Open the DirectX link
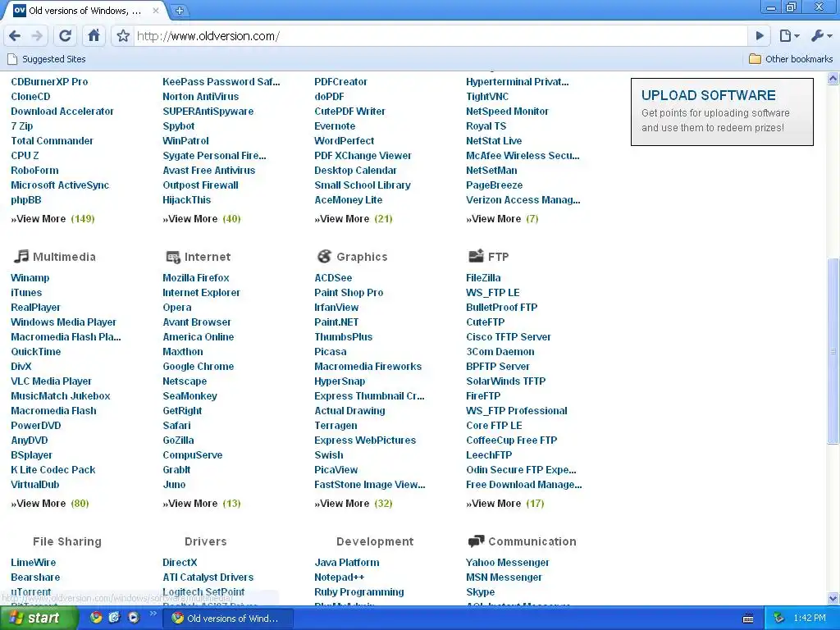The image size is (840, 630). 180,562
